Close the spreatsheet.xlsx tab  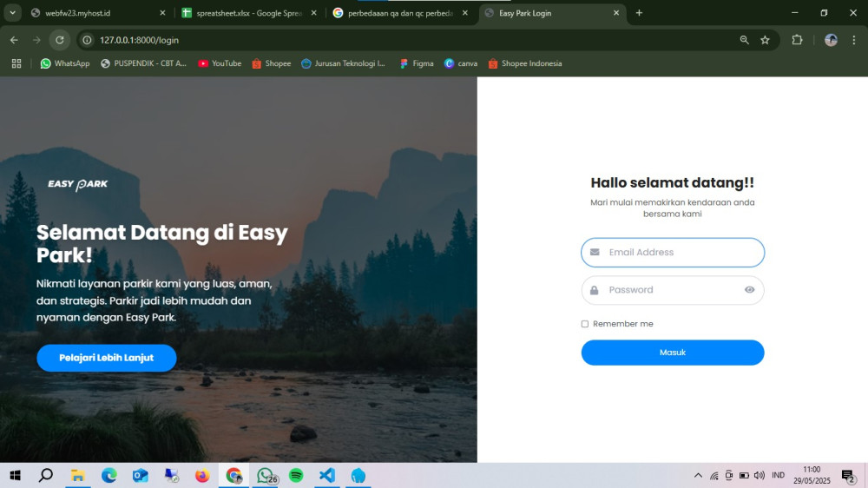[x=314, y=13]
